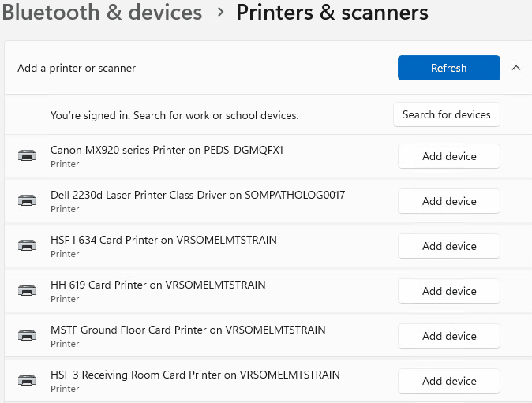Refresh the list of printers

click(448, 68)
